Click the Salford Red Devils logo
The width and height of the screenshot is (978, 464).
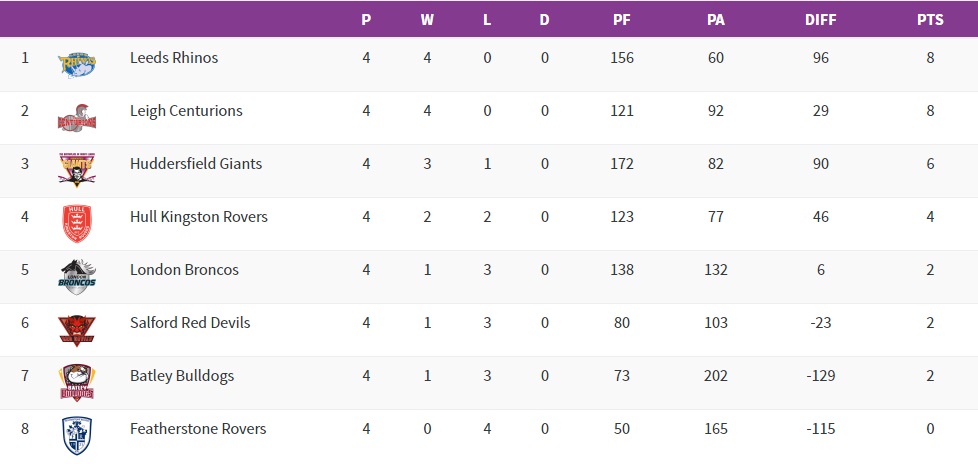pos(77,329)
